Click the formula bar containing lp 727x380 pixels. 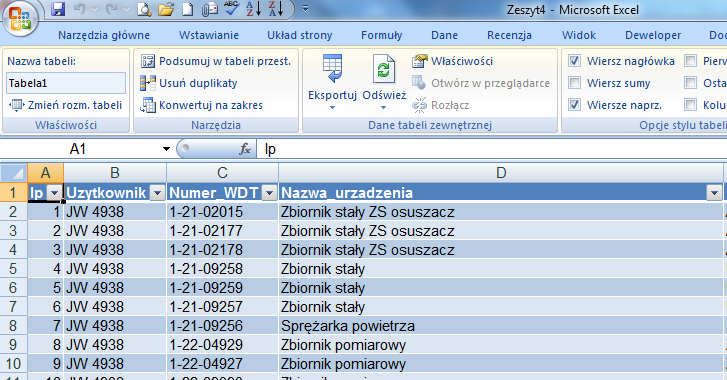click(x=491, y=149)
